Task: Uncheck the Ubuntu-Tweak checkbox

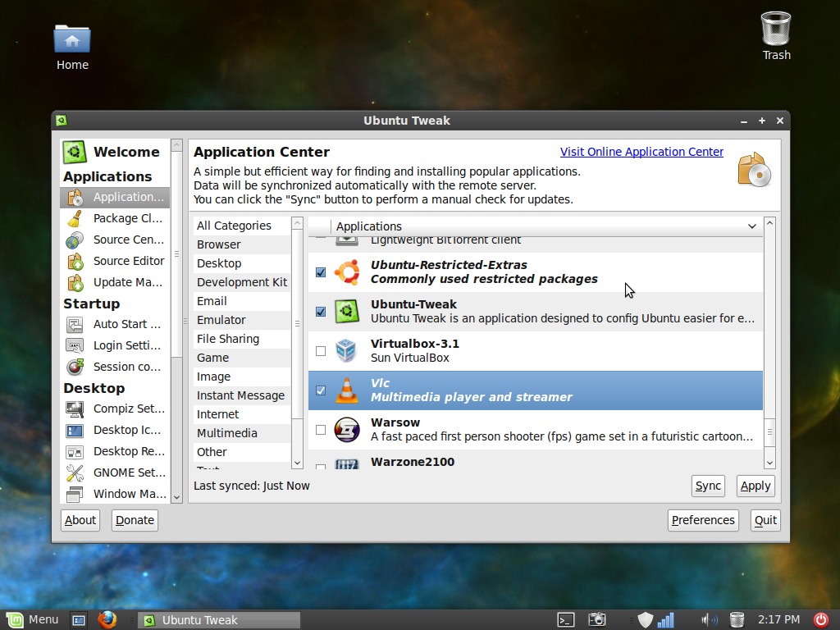Action: tap(321, 311)
